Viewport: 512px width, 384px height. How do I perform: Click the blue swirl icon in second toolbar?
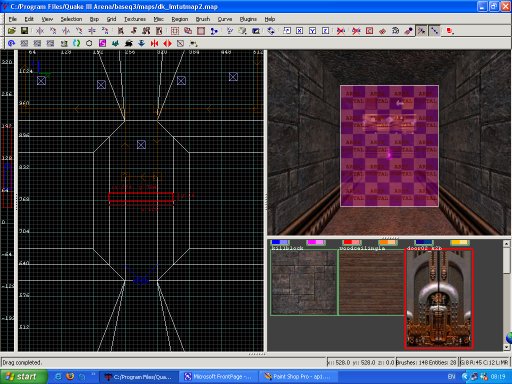click(11, 43)
